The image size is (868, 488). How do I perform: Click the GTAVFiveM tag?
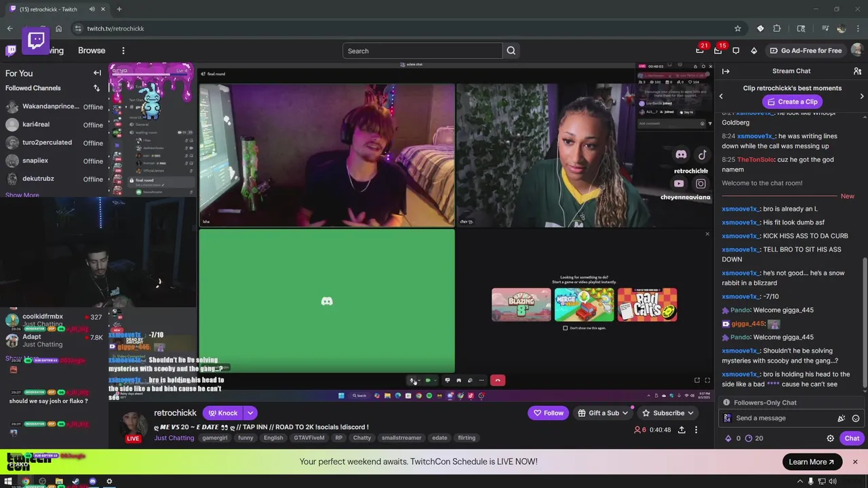tap(309, 438)
